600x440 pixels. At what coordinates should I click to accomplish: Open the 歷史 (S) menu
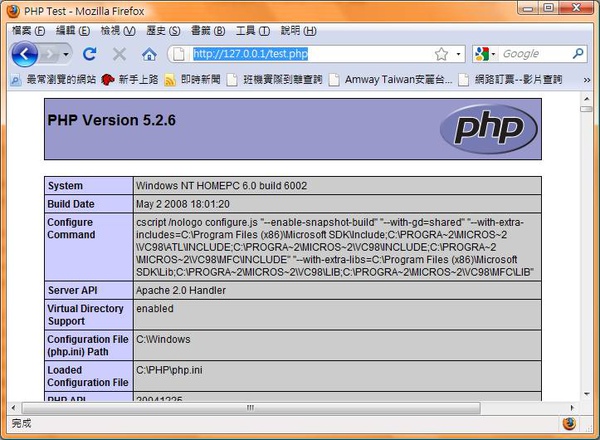tap(163, 31)
